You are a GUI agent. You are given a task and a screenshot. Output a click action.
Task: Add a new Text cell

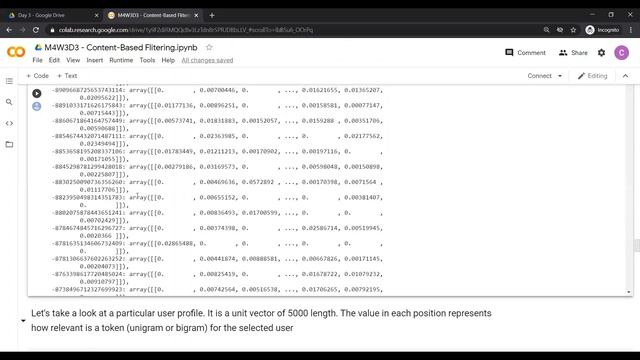tap(67, 76)
